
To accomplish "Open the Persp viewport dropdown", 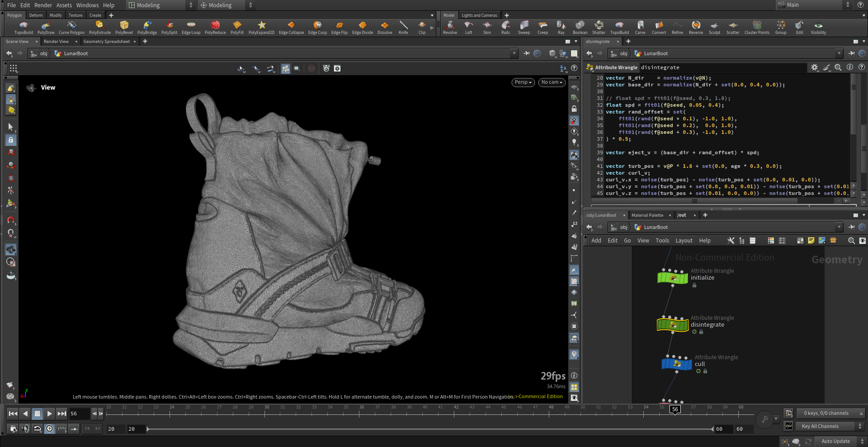I will (523, 82).
